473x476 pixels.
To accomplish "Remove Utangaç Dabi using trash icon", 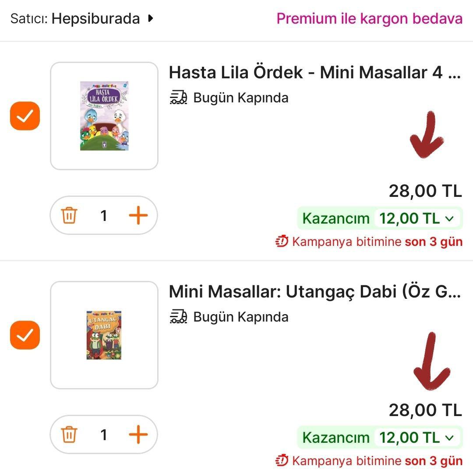I will (69, 435).
